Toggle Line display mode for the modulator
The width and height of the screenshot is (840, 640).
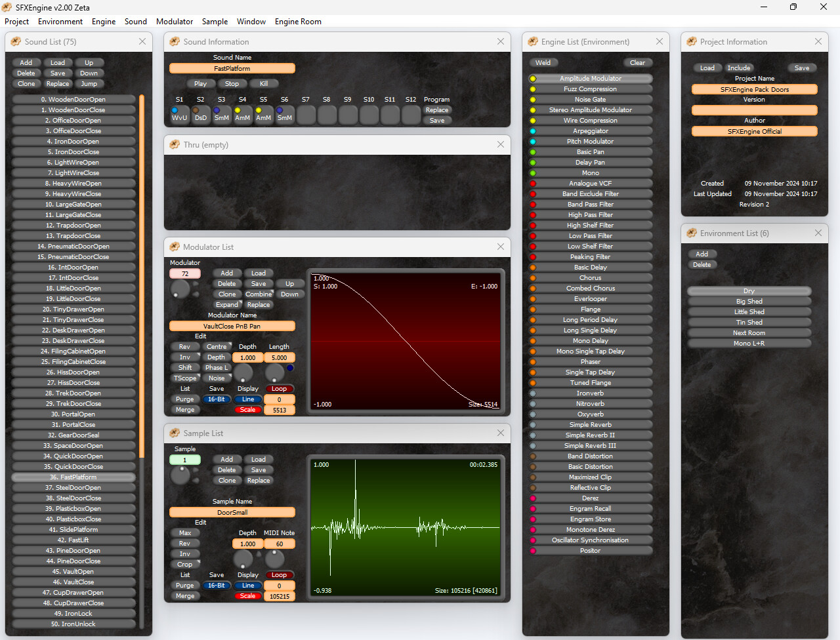248,399
